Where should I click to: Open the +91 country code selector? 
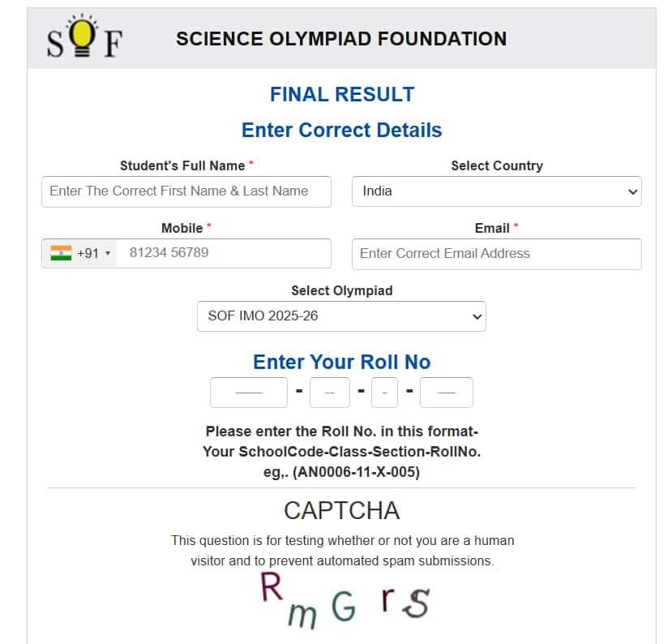click(79, 253)
